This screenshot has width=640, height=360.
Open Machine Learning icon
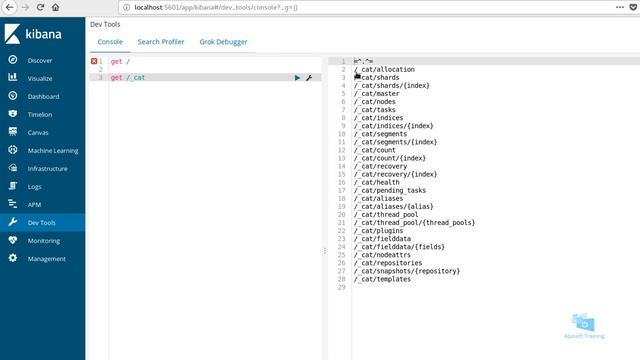(x=13, y=150)
